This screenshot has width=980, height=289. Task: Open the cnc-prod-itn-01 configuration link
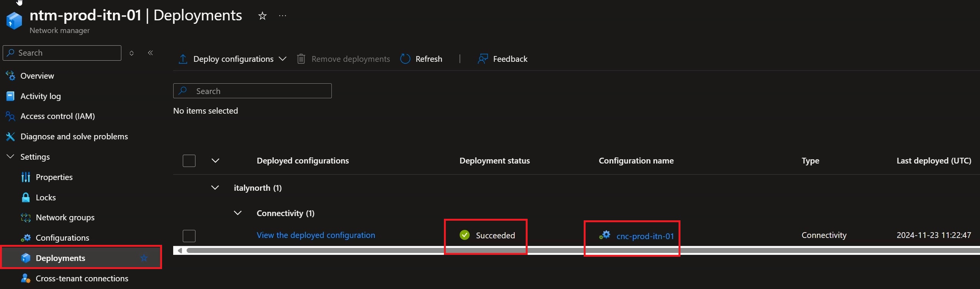pos(645,236)
